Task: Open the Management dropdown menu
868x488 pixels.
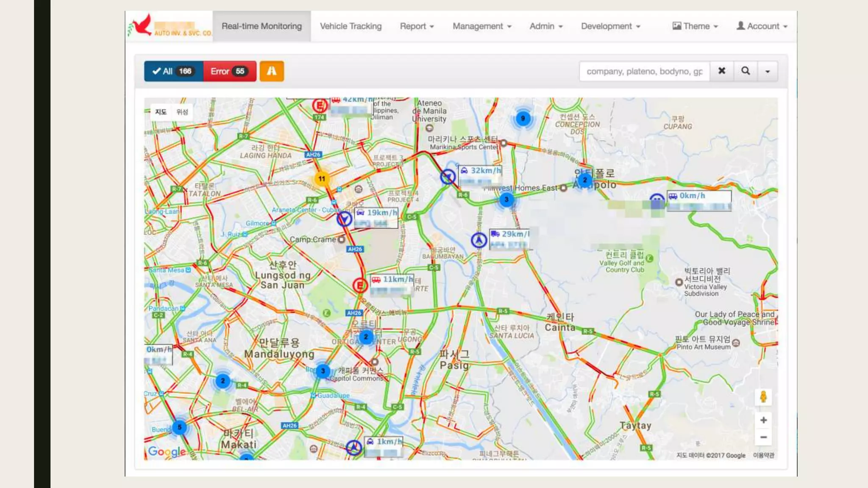Action: click(x=482, y=26)
